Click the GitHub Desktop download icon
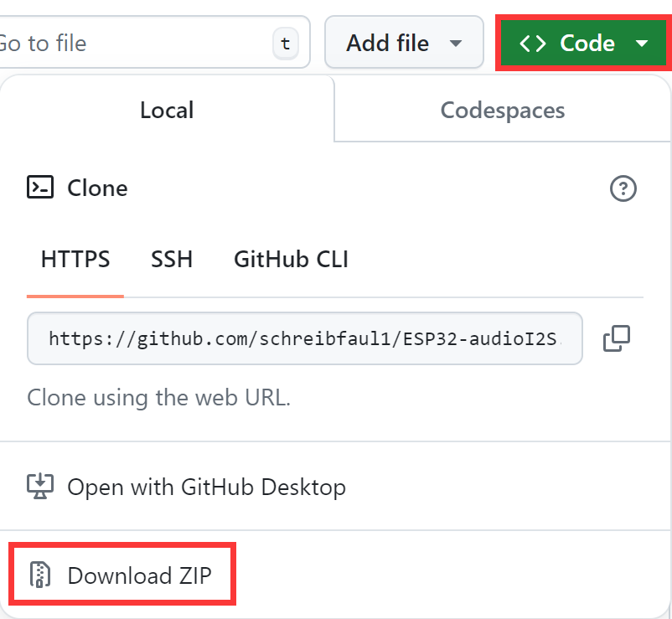The width and height of the screenshot is (672, 619). point(40,486)
